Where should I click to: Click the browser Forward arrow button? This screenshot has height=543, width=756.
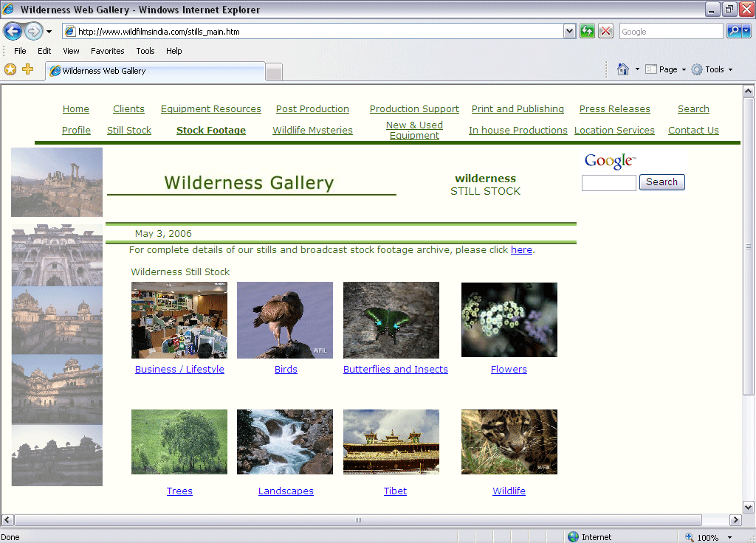point(33,32)
